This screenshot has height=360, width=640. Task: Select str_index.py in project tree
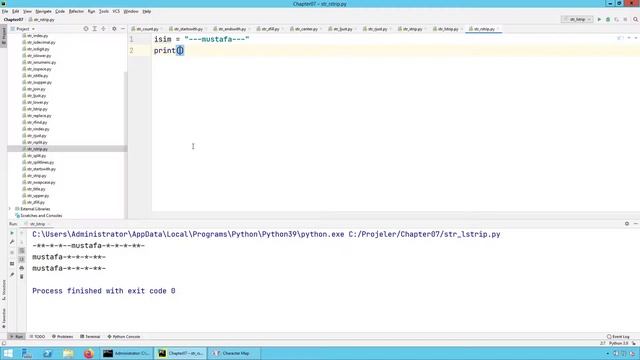(37, 36)
